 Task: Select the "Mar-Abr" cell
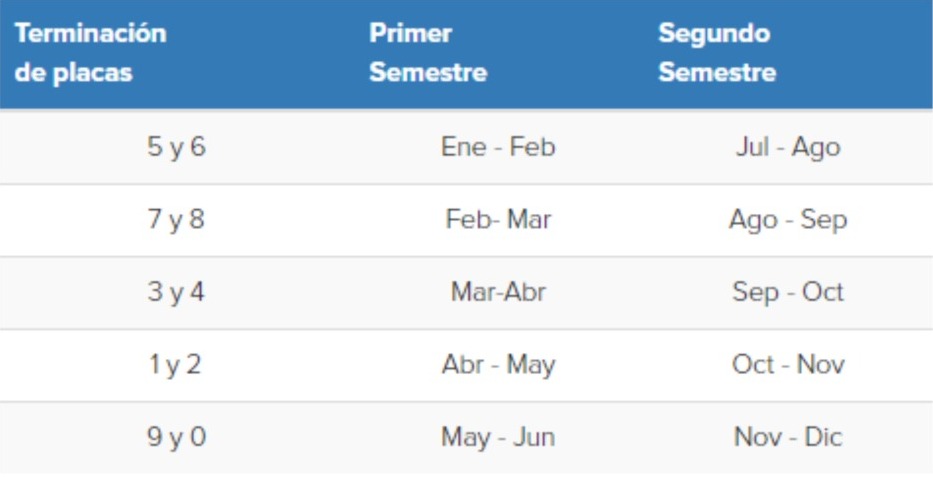point(498,292)
